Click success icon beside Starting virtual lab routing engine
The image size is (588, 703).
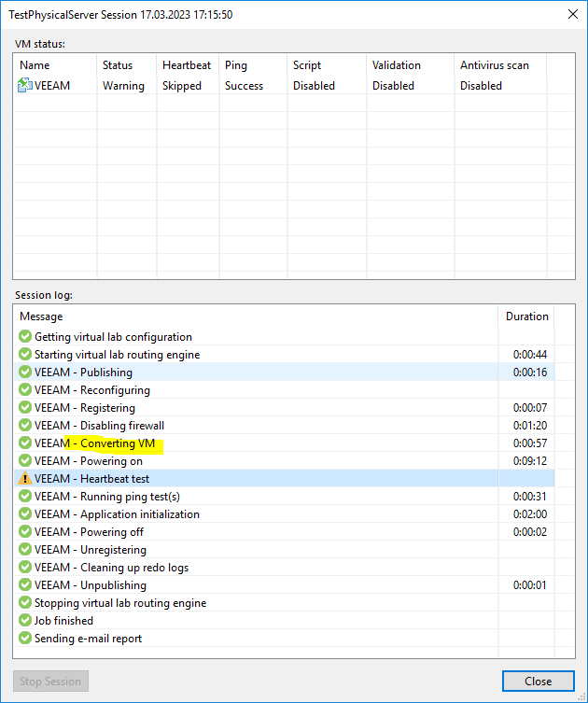coord(25,354)
